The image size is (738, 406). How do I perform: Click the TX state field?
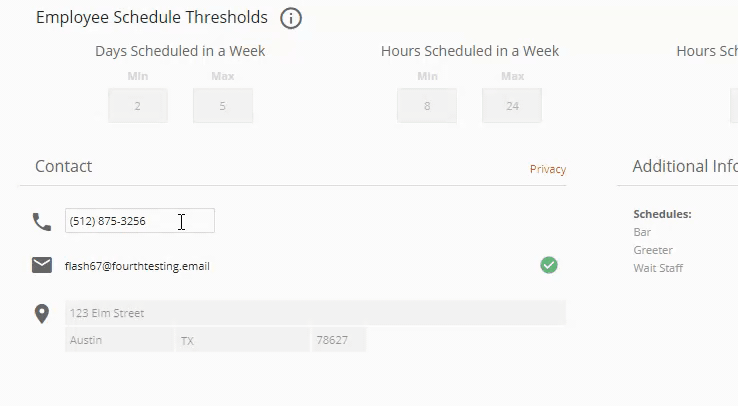pyautogui.click(x=243, y=340)
